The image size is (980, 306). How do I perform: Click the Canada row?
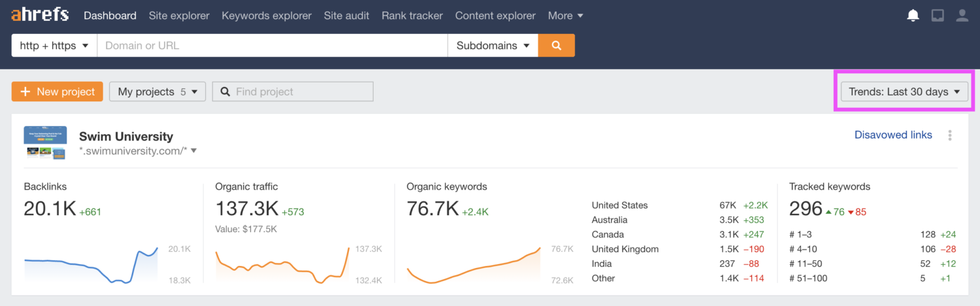[x=679, y=234]
